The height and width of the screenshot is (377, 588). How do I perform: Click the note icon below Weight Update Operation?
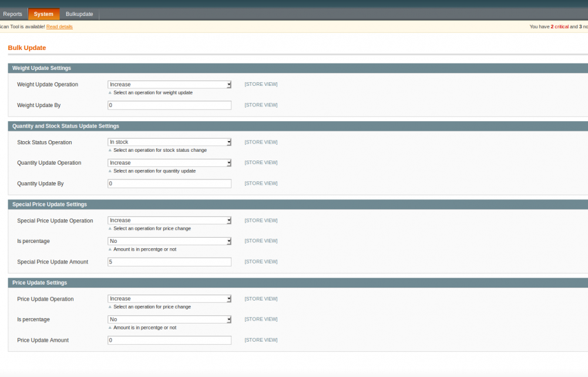point(109,92)
